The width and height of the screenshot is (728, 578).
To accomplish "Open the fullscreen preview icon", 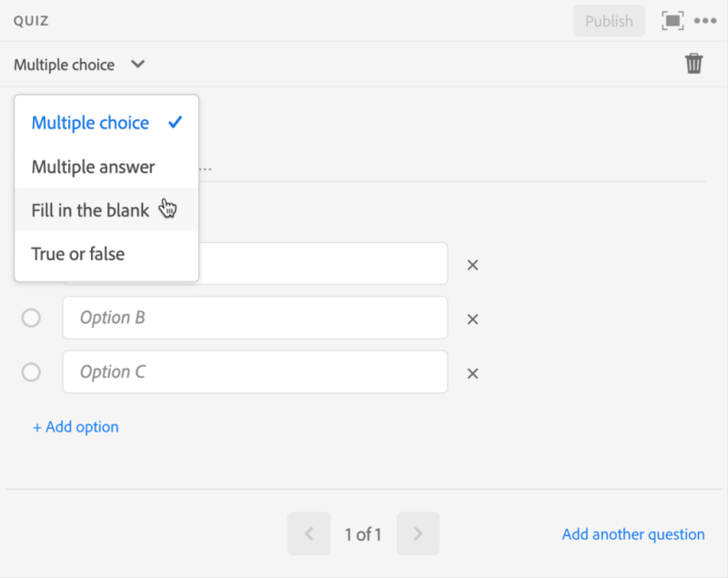I will point(672,21).
